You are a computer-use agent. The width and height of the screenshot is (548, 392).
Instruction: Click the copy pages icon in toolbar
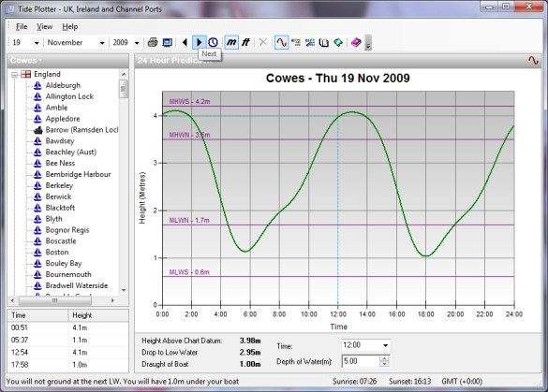click(324, 43)
